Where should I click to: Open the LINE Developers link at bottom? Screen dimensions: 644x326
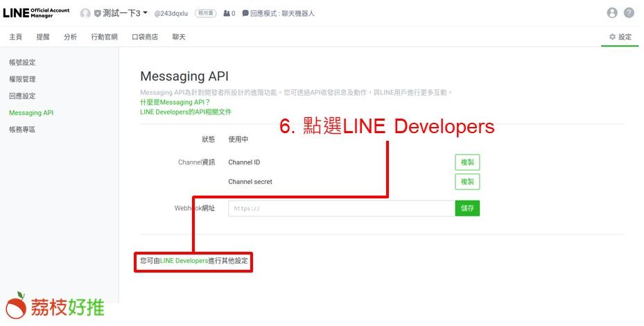coord(184,261)
